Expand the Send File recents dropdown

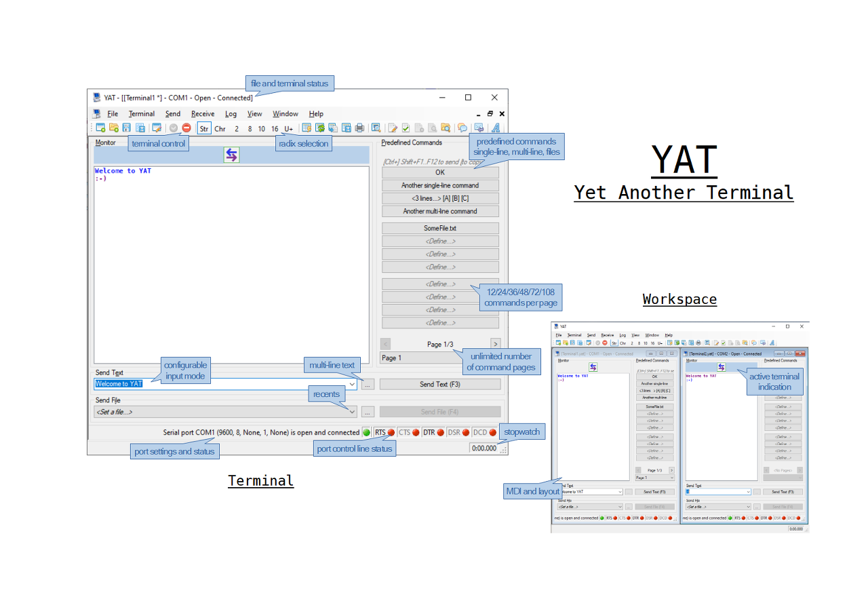[x=351, y=411]
